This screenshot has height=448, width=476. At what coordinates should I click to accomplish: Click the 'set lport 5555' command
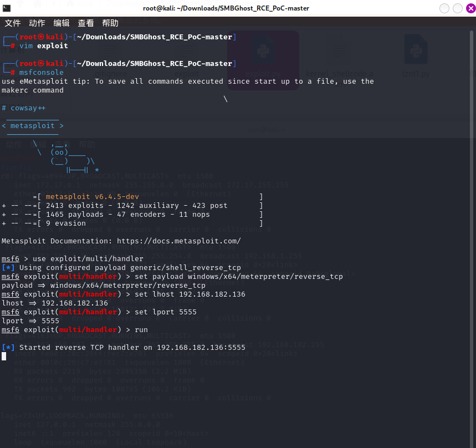coord(166,312)
